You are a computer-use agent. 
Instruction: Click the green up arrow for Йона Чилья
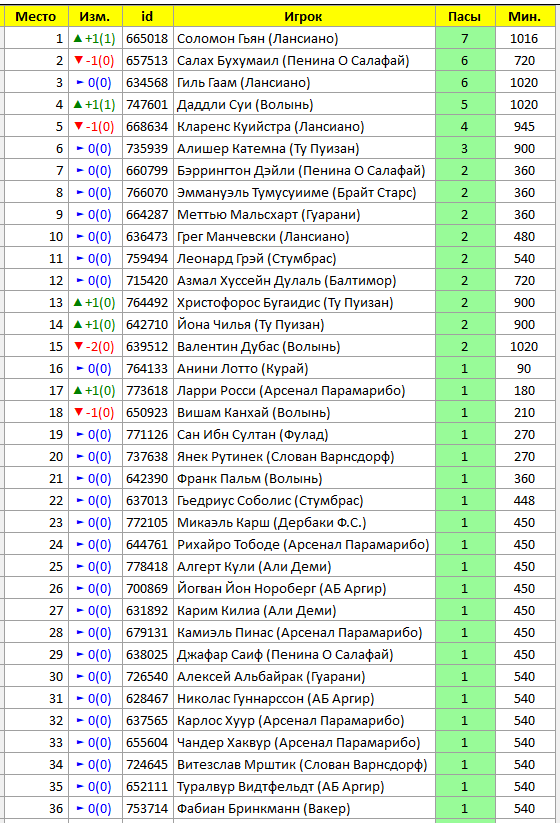[78, 324]
